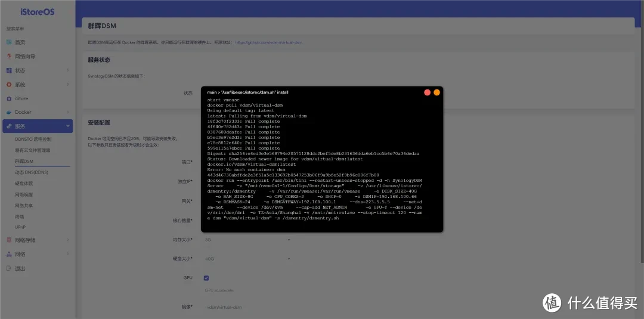The width and height of the screenshot is (644, 319).
Task: Click the terminal line starting with 'Digest: sha256'
Action: point(314,153)
